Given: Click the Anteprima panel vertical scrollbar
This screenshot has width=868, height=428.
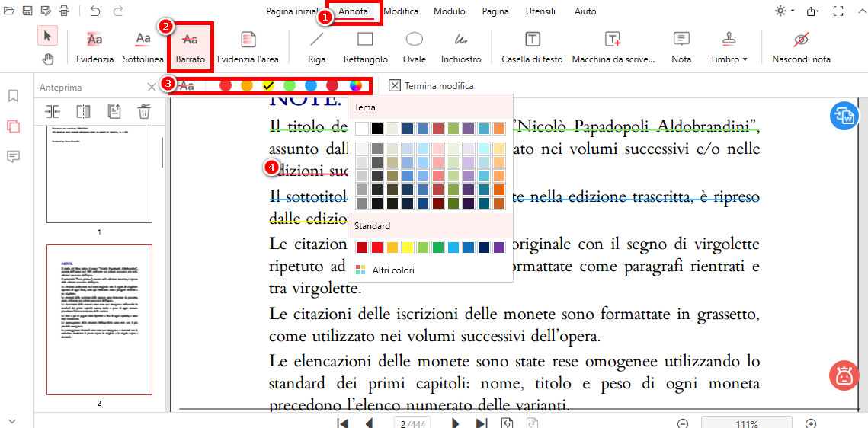Looking at the screenshot, I should coord(162,152).
